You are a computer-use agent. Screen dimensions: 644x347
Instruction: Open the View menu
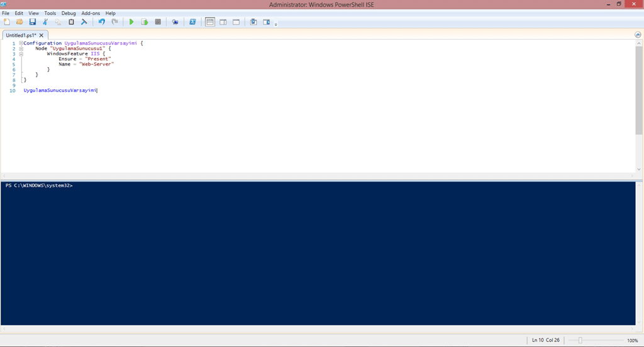click(x=34, y=13)
